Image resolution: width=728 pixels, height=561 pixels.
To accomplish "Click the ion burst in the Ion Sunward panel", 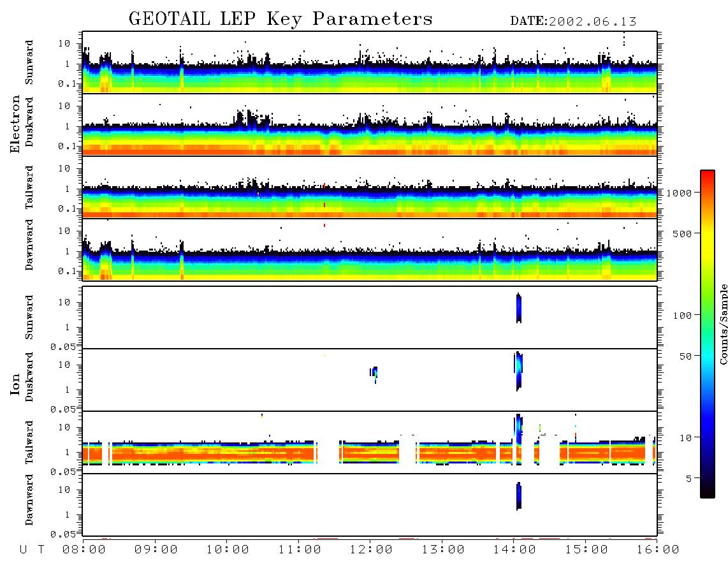I will 519,309.
